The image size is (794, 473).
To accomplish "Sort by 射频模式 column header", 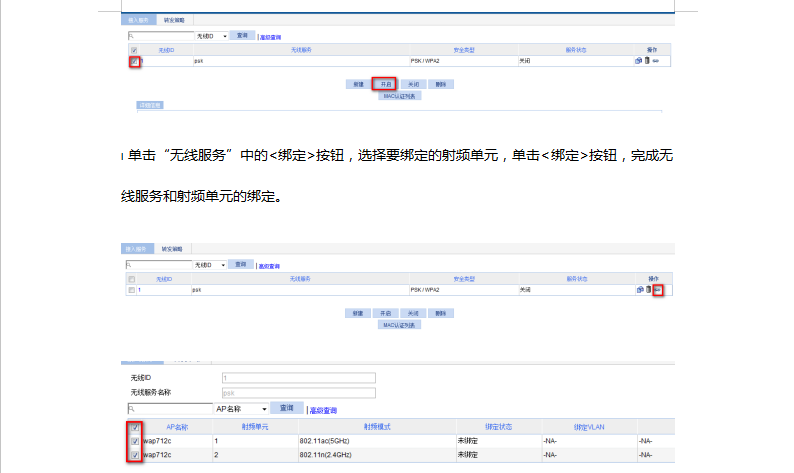I will [377, 427].
